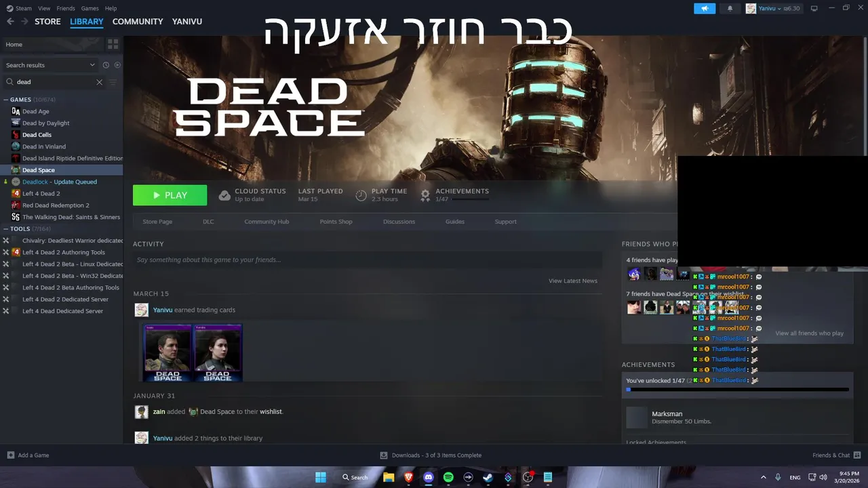Click Add a Game
868x488 pixels.
[28, 455]
